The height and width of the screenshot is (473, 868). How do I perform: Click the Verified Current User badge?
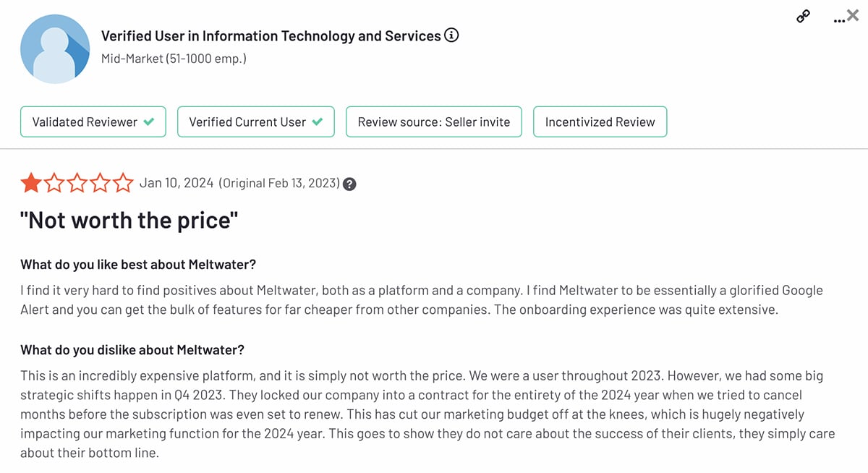tap(255, 122)
